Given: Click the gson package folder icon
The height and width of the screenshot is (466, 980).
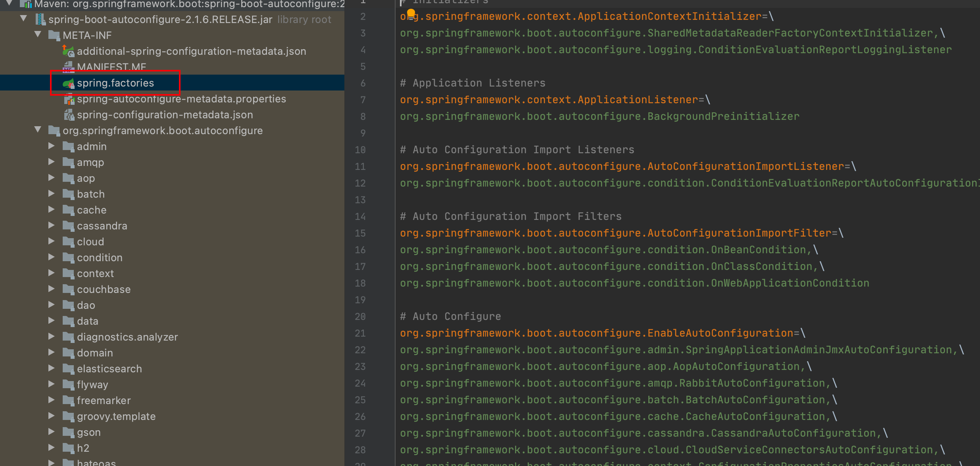Looking at the screenshot, I should pos(68,432).
